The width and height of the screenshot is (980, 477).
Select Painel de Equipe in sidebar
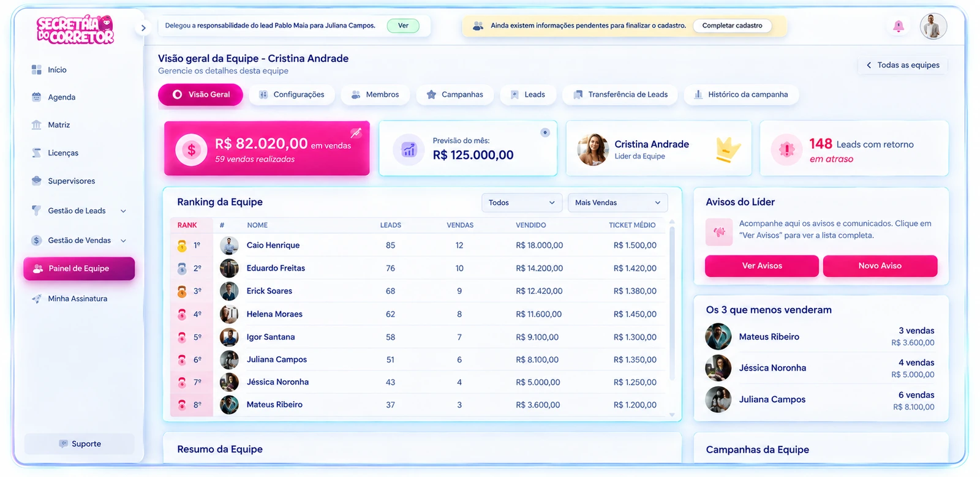[79, 268]
